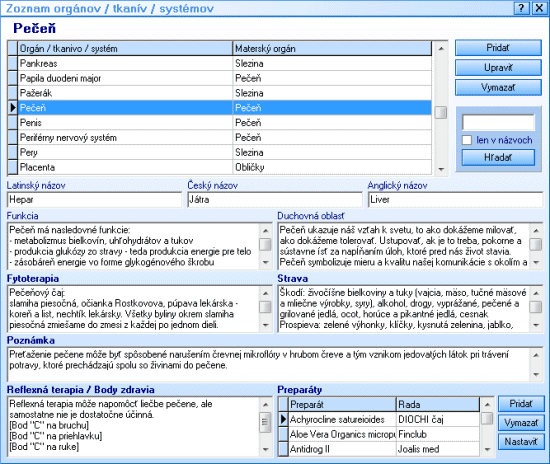
Task: Click the Strava scroll down arrow
Action: tap(536, 325)
